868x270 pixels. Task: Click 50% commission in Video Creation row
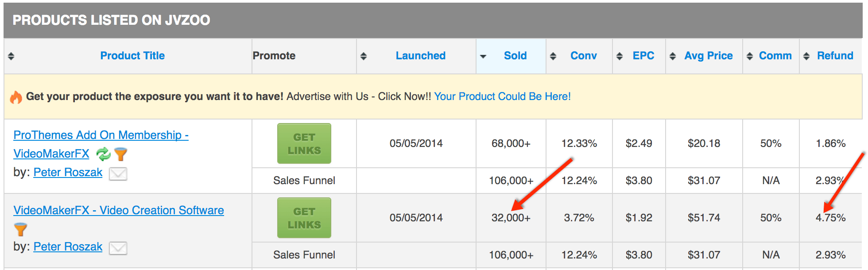point(771,218)
